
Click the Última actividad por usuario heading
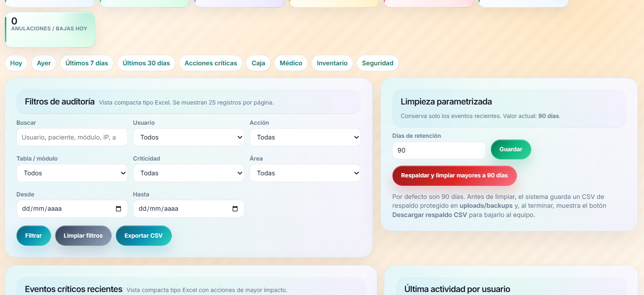click(x=457, y=289)
